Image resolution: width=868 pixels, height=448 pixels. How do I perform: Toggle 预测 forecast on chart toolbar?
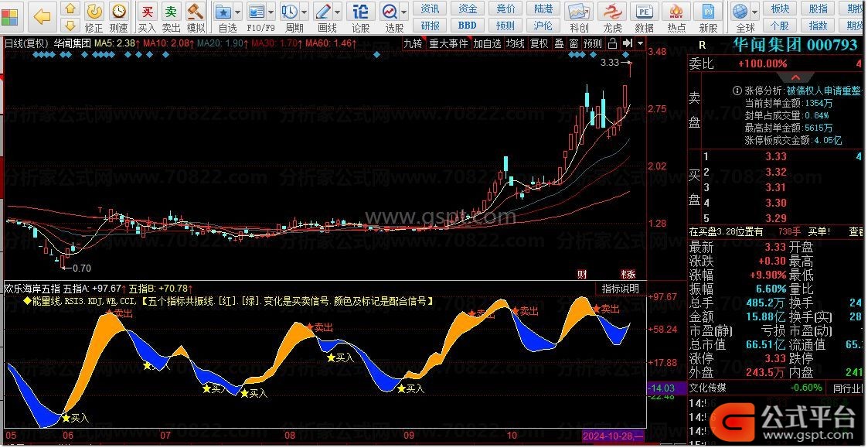[593, 43]
